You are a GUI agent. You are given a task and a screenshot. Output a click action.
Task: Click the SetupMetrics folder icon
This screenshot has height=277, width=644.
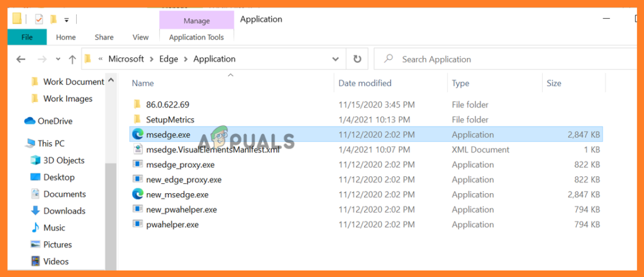(x=138, y=120)
